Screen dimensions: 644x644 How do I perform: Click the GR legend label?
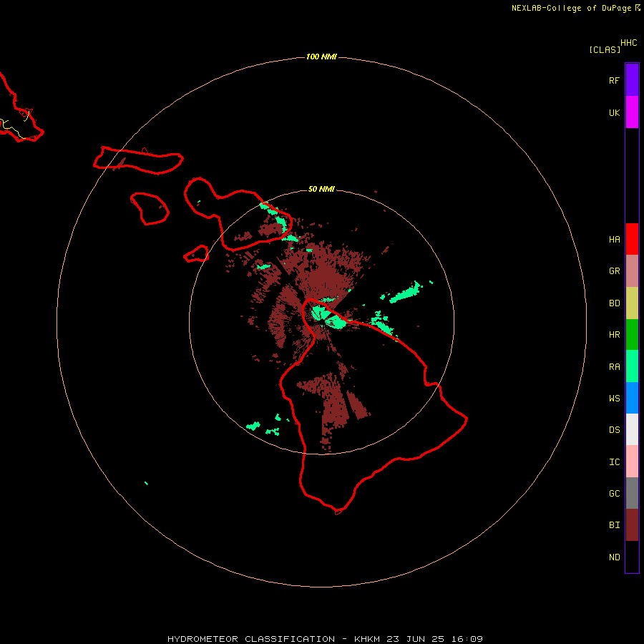click(x=614, y=271)
